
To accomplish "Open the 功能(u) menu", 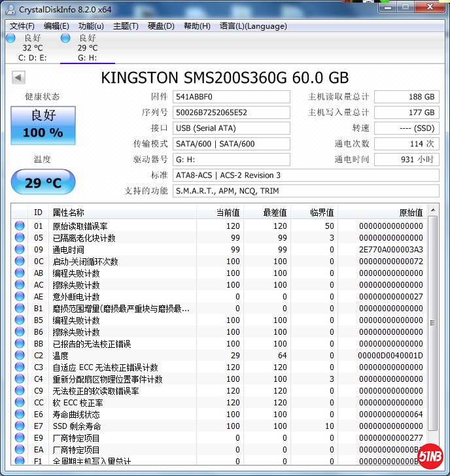I will (x=91, y=26).
